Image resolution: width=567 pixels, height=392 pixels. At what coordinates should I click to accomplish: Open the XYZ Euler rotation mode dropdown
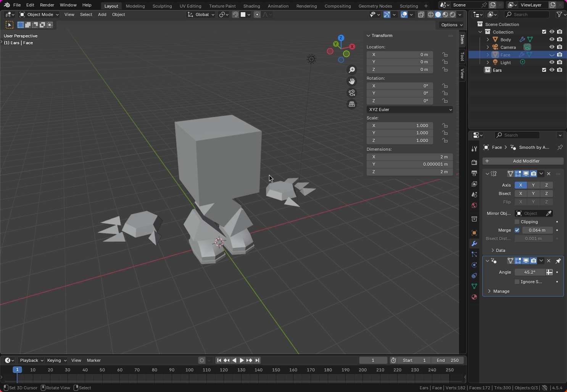coord(410,110)
